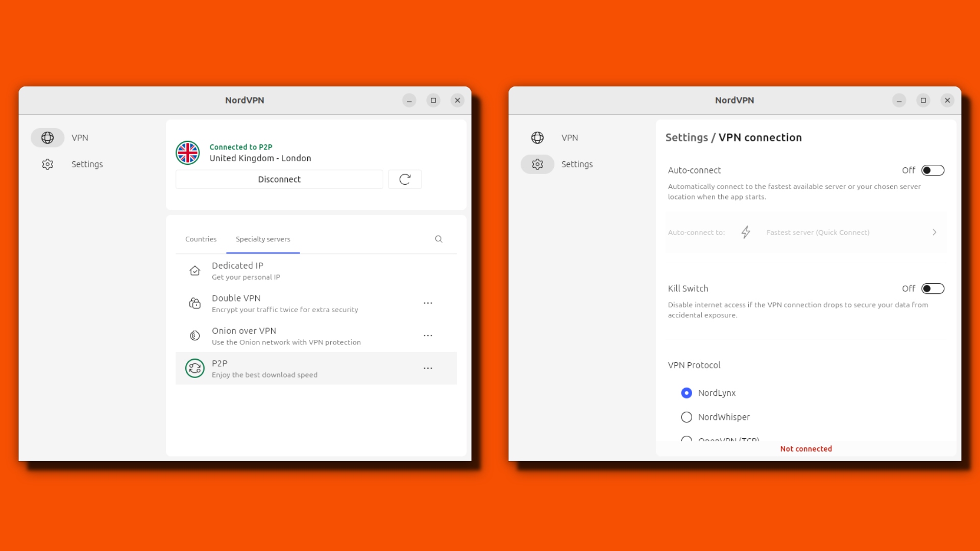Click the Not connected status text
This screenshot has height=551, width=980.
click(806, 449)
